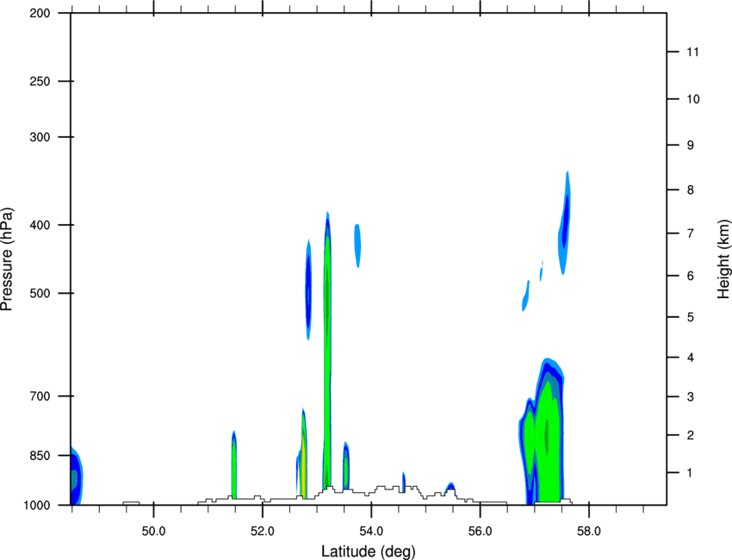Viewport: 732px width, 560px height.
Task: Click the elevated blue streak near 52.85 latitude
Action: click(308, 289)
